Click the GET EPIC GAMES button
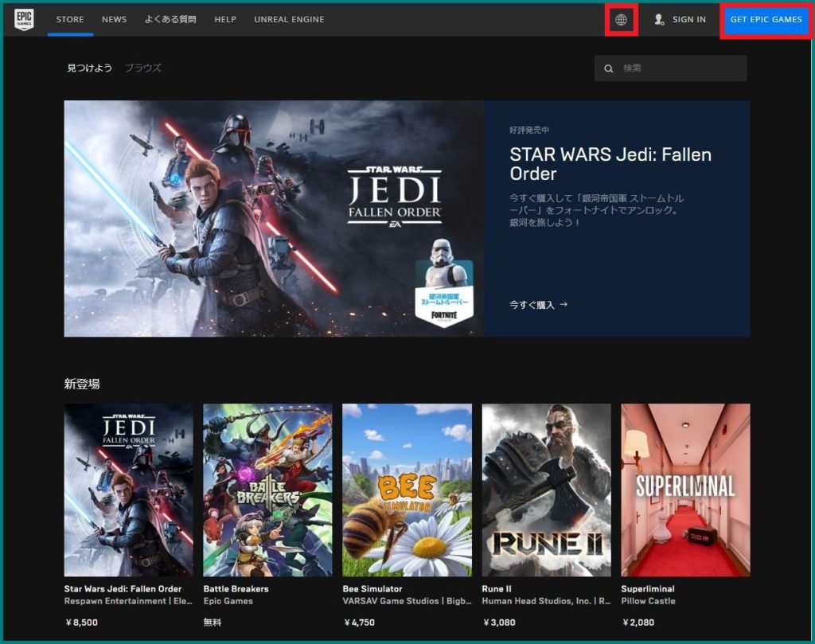This screenshot has height=644, width=815. point(766,20)
